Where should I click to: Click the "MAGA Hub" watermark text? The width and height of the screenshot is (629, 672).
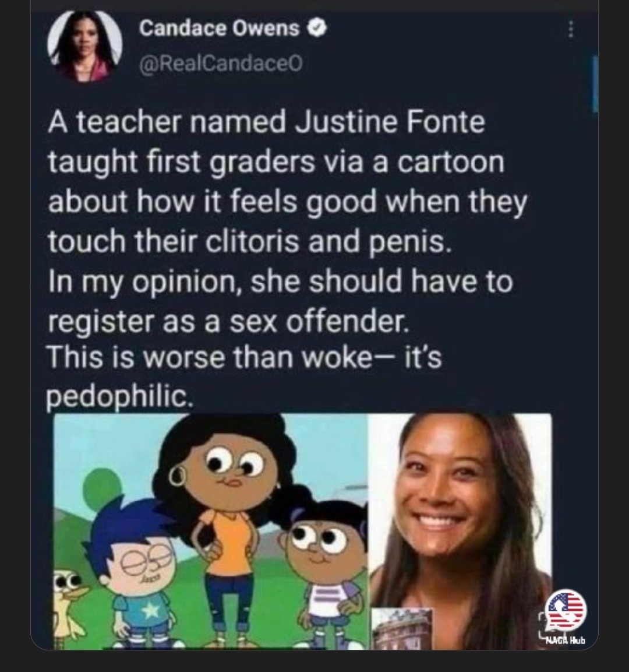[566, 641]
